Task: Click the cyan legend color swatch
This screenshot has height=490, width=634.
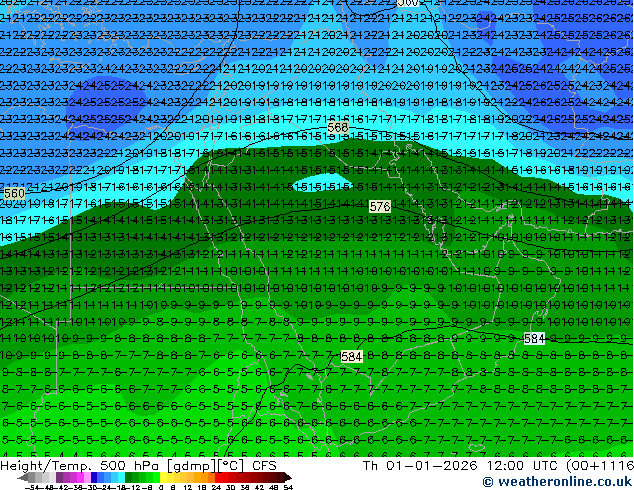Action: point(121,477)
